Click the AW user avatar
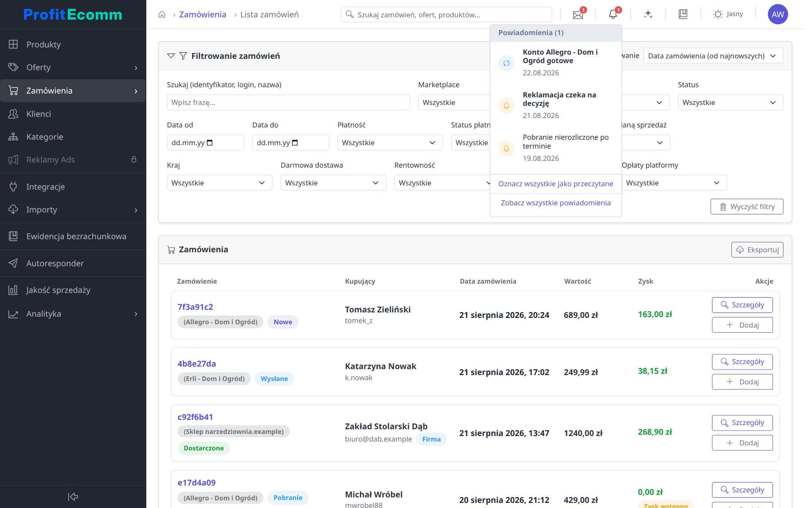812x508 pixels. coord(778,14)
